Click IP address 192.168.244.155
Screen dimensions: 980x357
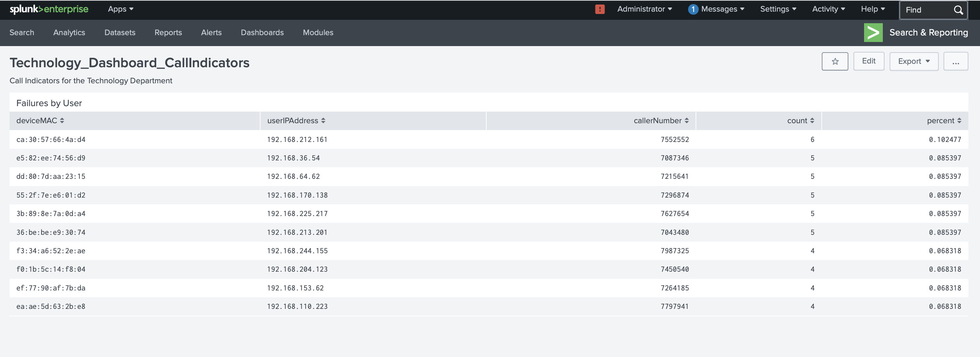pos(297,251)
